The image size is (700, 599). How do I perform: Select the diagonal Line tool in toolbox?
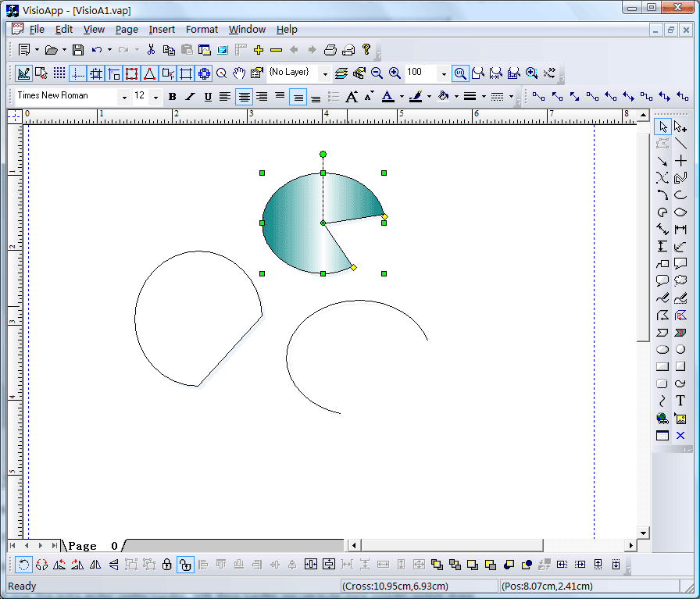coord(680,144)
